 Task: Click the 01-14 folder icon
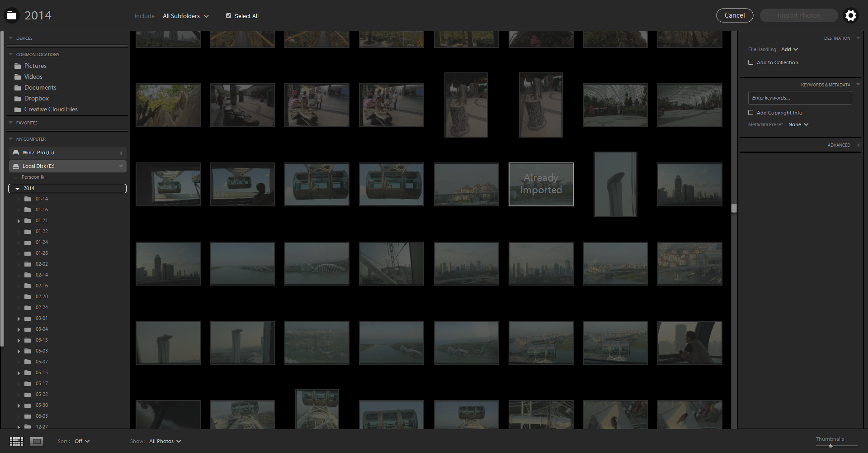coord(28,199)
